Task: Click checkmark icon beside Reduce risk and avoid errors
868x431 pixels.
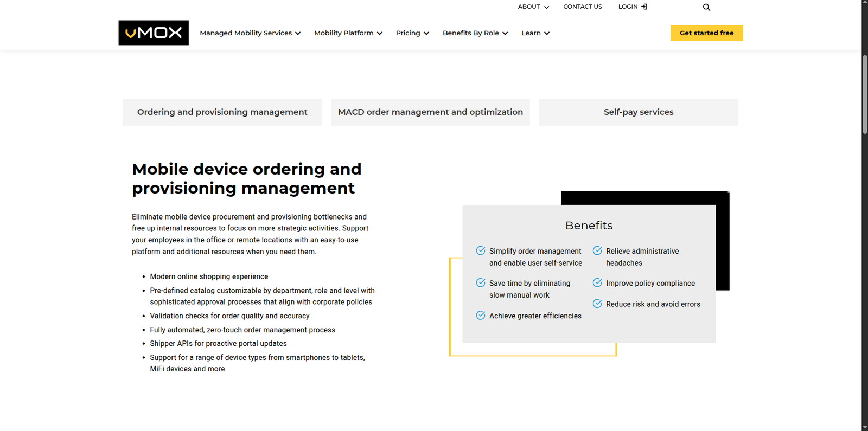Action: (597, 304)
